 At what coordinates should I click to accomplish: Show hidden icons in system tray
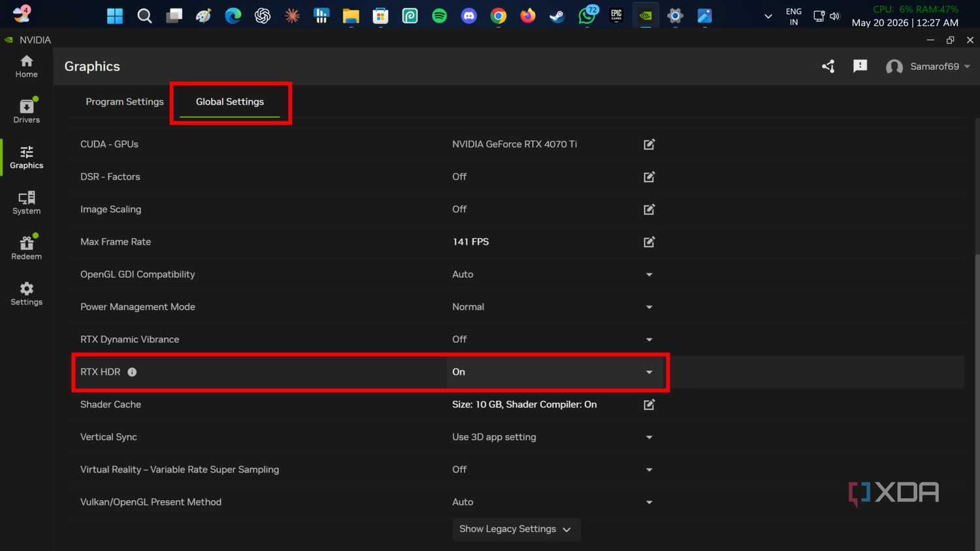pos(768,16)
